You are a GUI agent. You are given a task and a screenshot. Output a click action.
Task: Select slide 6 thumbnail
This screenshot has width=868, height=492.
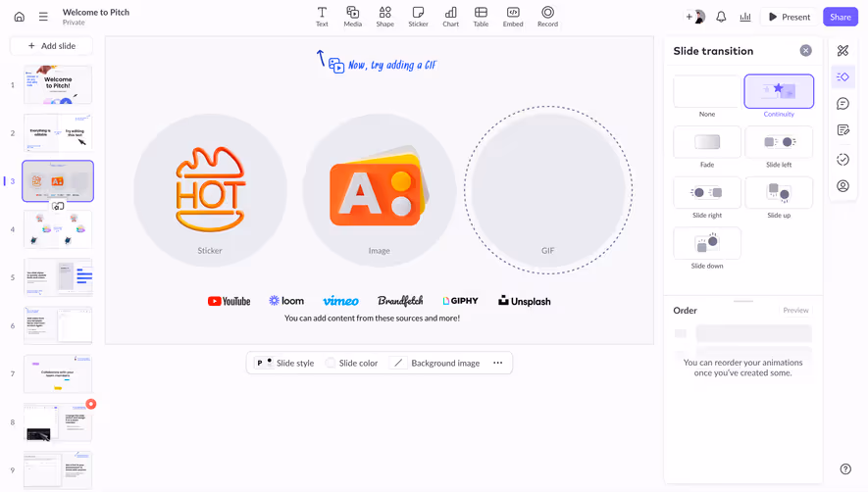pos(58,325)
